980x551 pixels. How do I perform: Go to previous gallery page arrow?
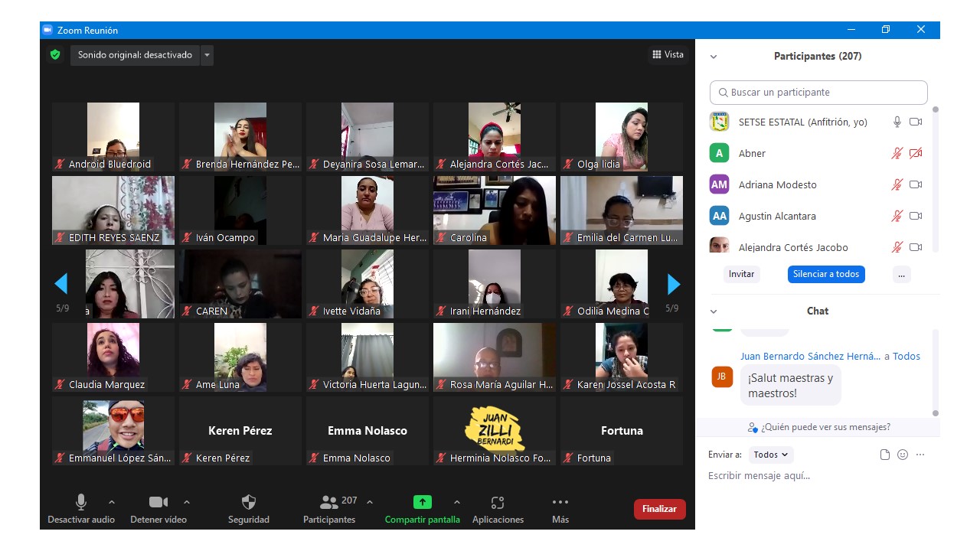[x=61, y=284]
